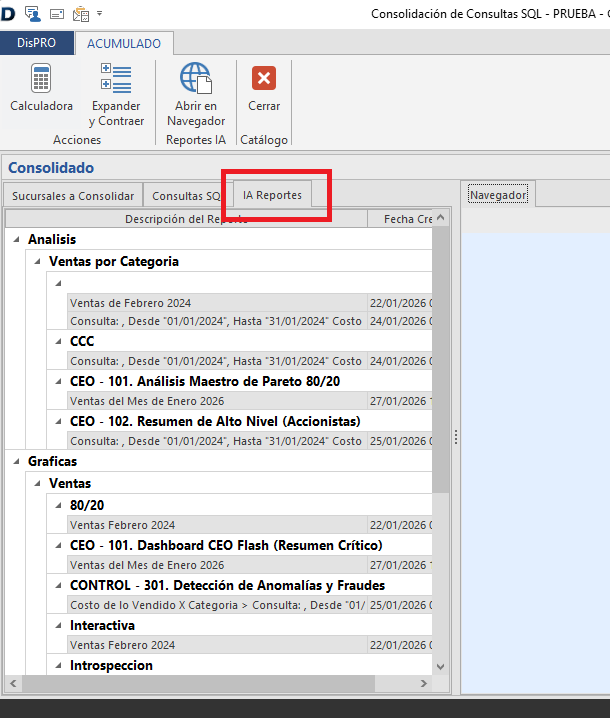The height and width of the screenshot is (718, 610).
Task: Select 'Costo de lo Vendido X Categoria' row
Action: [x=250, y=605]
